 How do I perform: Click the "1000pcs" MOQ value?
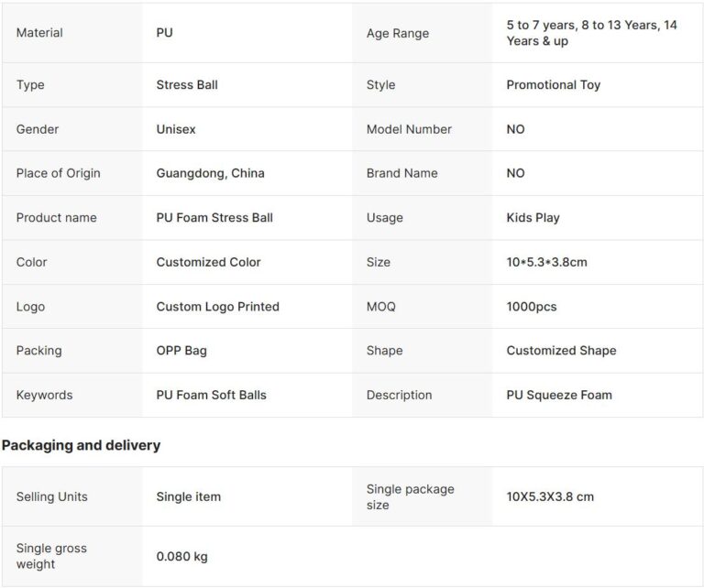click(531, 307)
